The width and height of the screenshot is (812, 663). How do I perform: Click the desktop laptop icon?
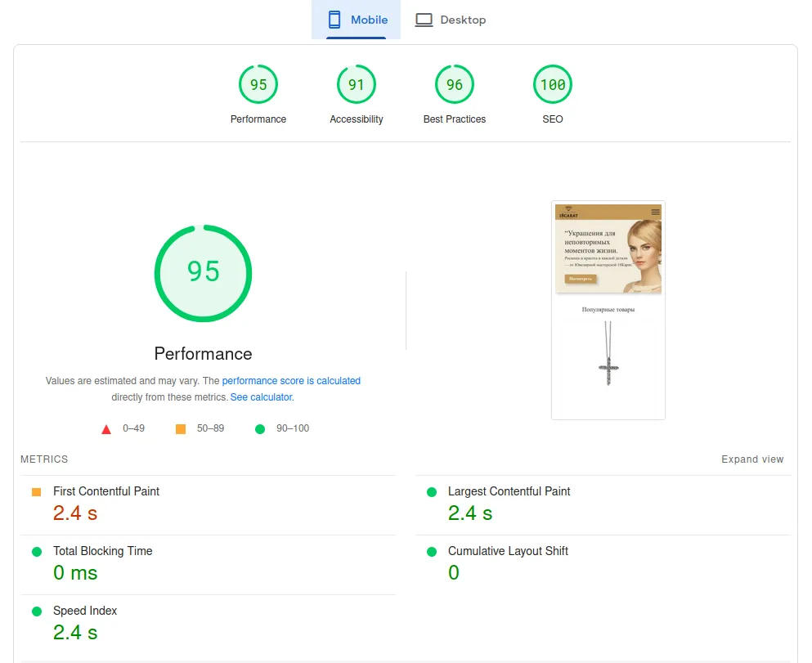424,20
